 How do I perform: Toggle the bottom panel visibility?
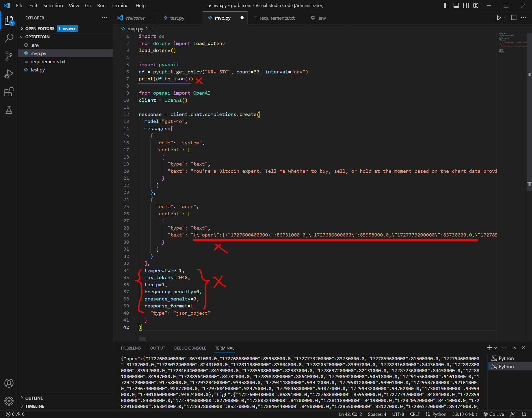pyautogui.click(x=456, y=5)
